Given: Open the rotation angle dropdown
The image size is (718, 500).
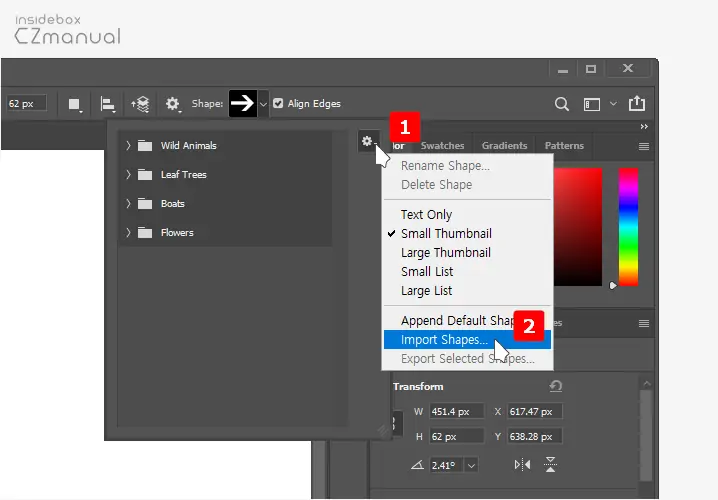Looking at the screenshot, I should [470, 465].
